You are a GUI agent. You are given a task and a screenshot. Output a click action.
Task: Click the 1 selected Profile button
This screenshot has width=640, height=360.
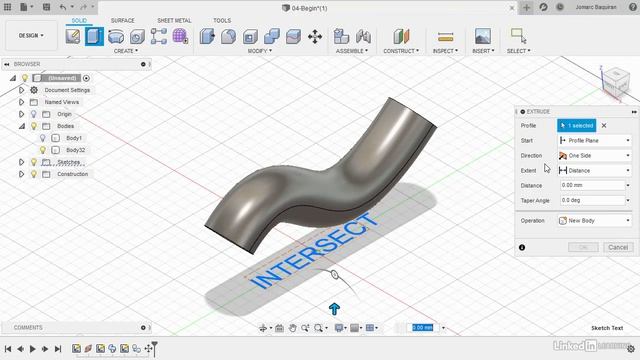(x=577, y=126)
